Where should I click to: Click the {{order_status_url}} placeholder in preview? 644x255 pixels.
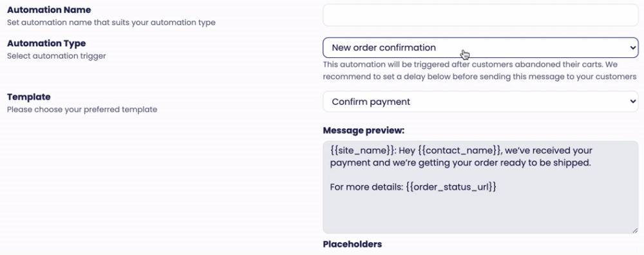(x=451, y=187)
